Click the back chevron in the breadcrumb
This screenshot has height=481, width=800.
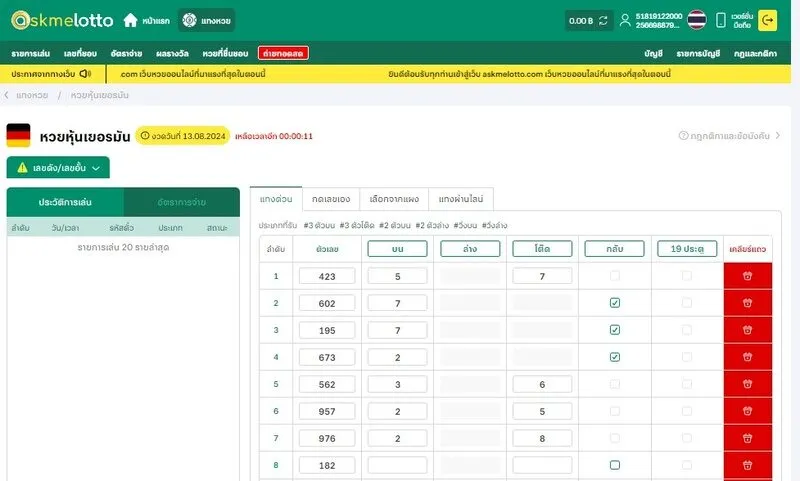[x=8, y=95]
